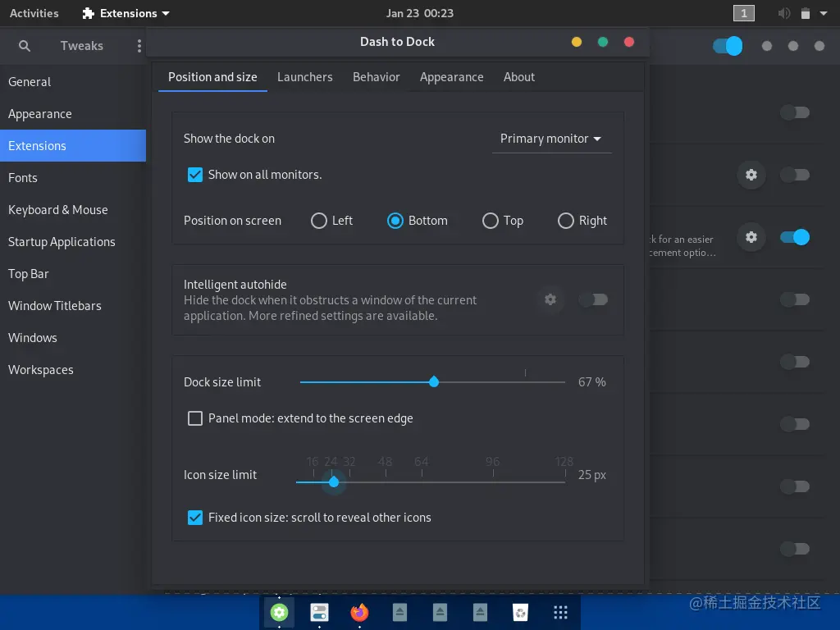The height and width of the screenshot is (630, 840).
Task: Close Dash to Dock with red button
Action: tap(629, 42)
